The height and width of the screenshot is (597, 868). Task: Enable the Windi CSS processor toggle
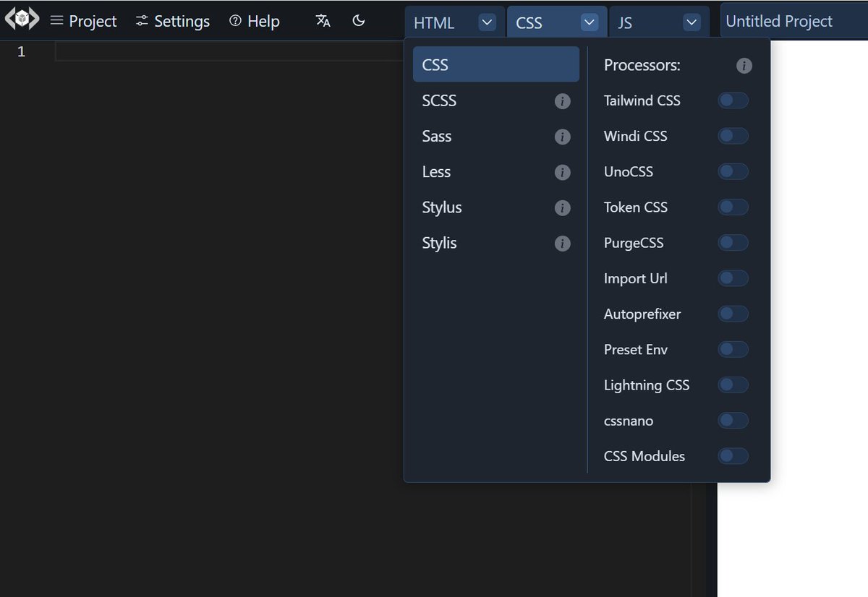tap(733, 136)
